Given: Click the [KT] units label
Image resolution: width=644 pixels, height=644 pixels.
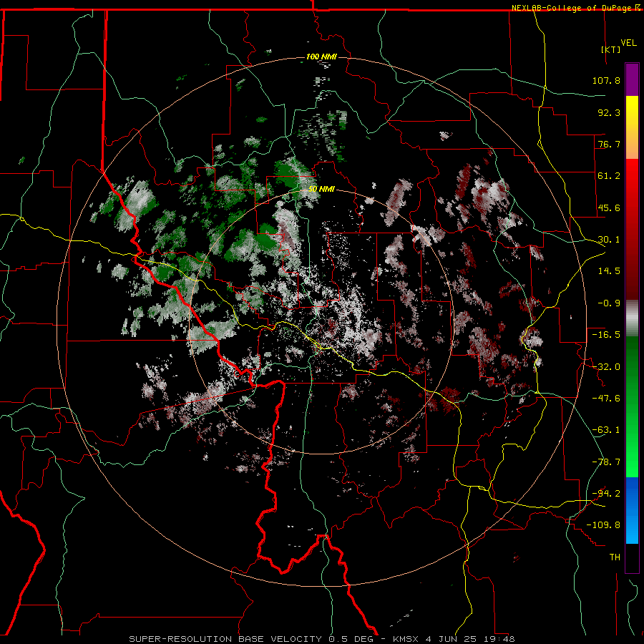Looking at the screenshot, I should tap(611, 49).
